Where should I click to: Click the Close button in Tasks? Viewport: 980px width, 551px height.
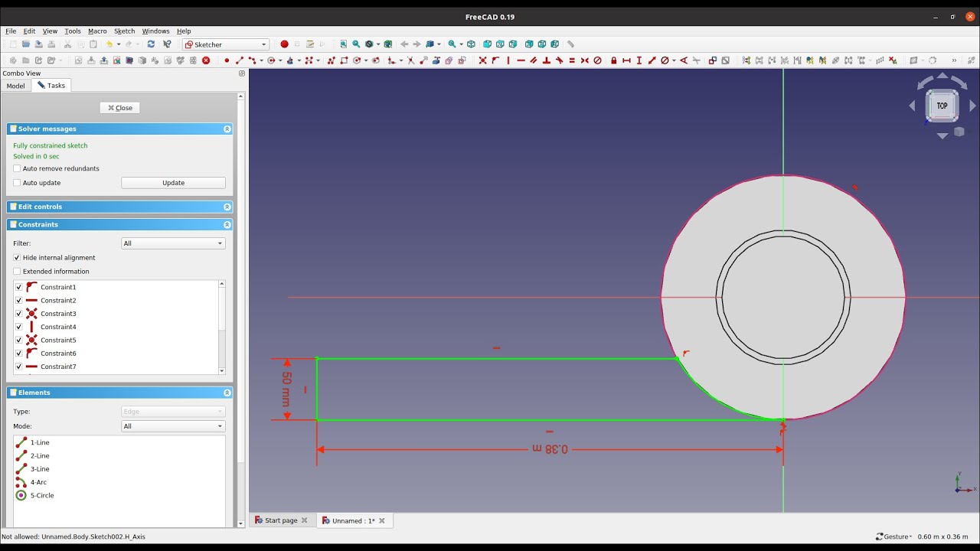pos(120,108)
